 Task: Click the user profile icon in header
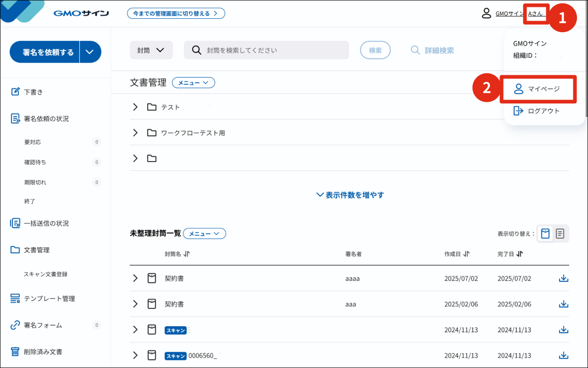(x=487, y=13)
